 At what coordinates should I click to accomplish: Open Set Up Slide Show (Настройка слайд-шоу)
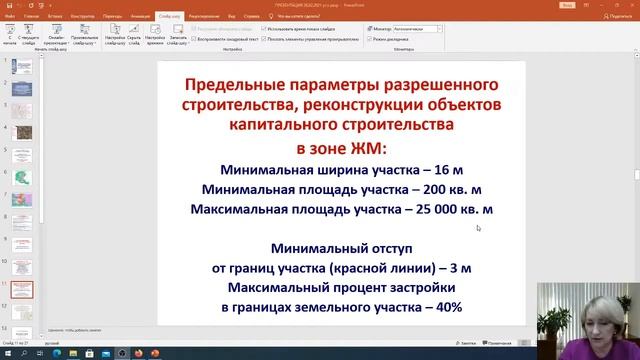click(x=115, y=34)
